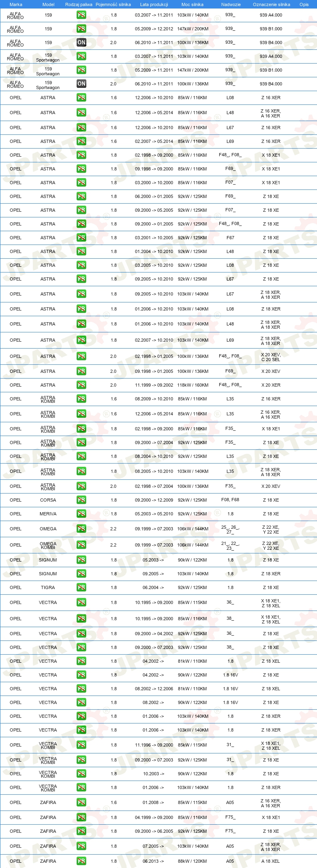The image size is (317, 868).
Task: Click PB icon in Zafira F75_ Z 18 XE row
Action: point(81,831)
